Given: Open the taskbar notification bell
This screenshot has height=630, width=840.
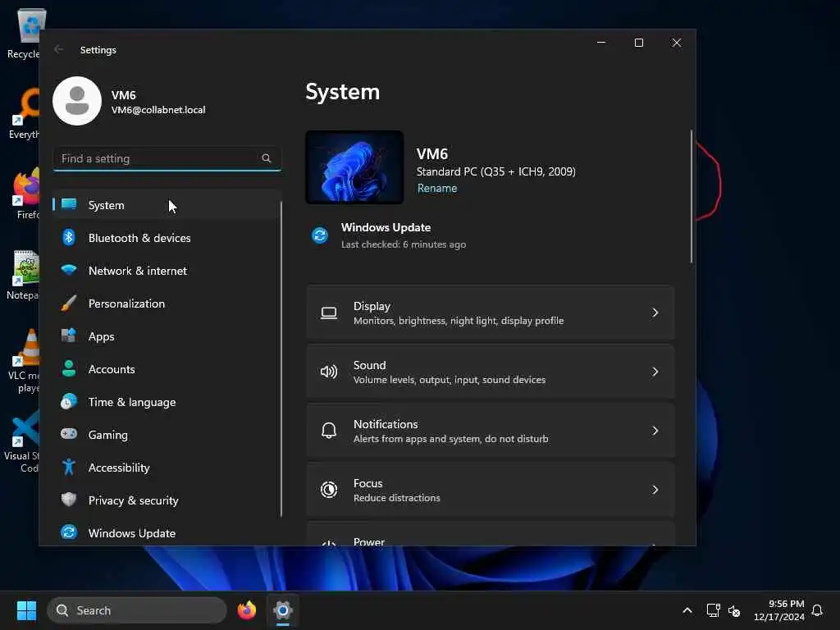Looking at the screenshot, I should [x=817, y=610].
